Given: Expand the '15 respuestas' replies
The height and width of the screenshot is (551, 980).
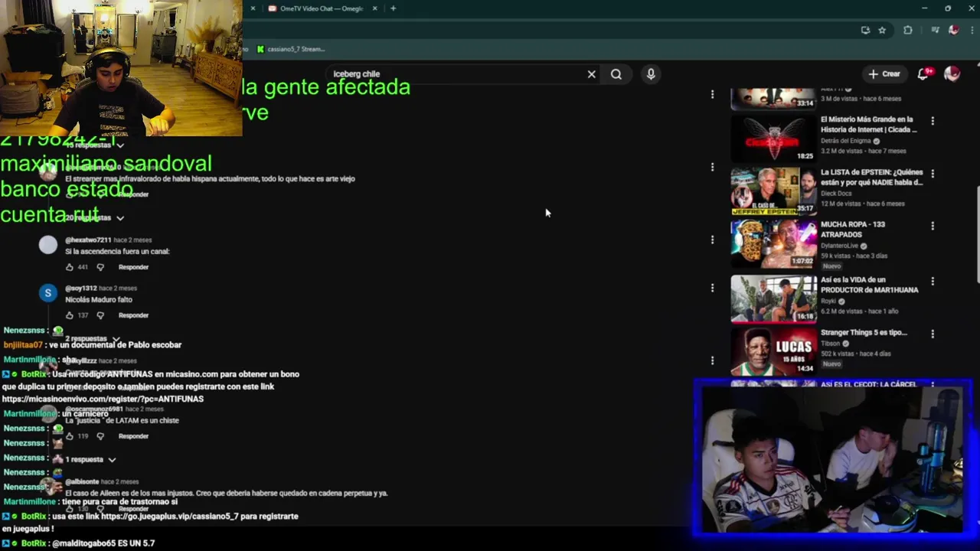Looking at the screenshot, I should tap(94, 145).
